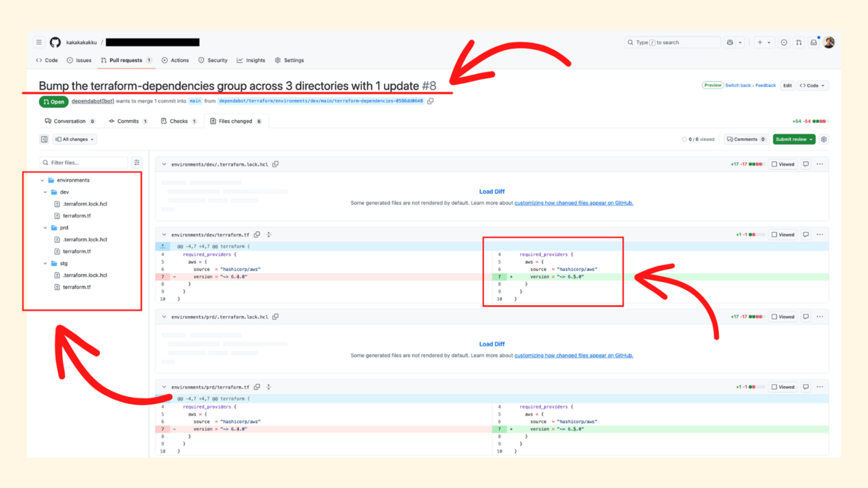
Task: Open more options for dev/terraform.tf
Action: [x=820, y=234]
